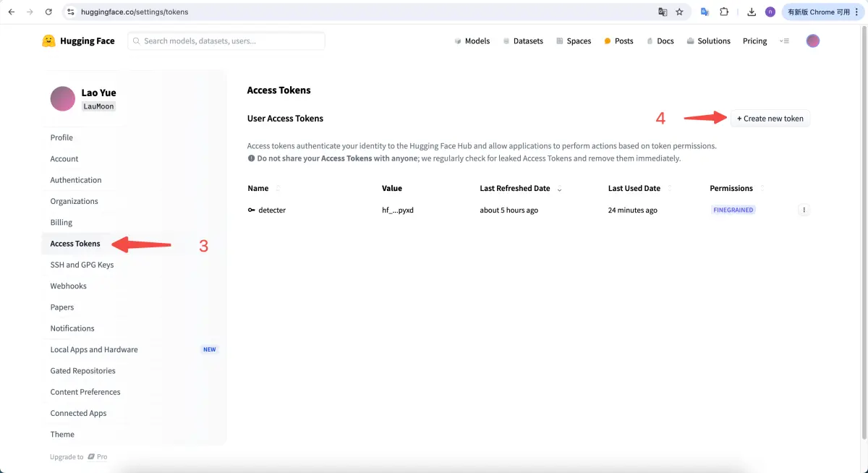The image size is (868, 473).
Task: Click the Lao Yue profile picture
Action: [63, 99]
